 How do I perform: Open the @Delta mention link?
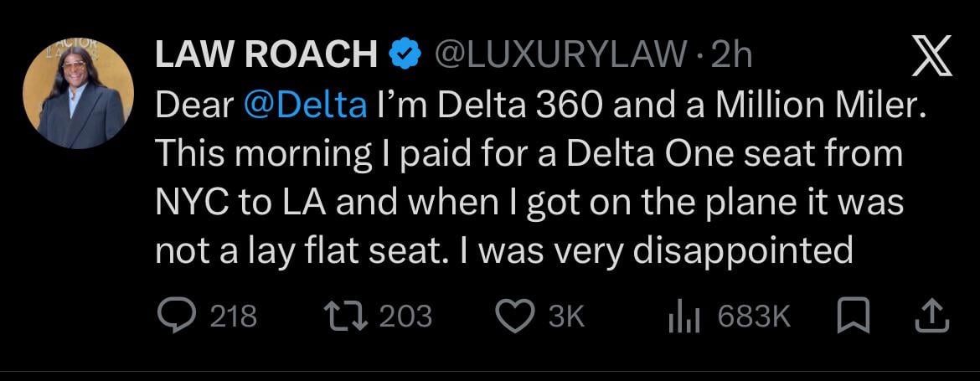305,107
